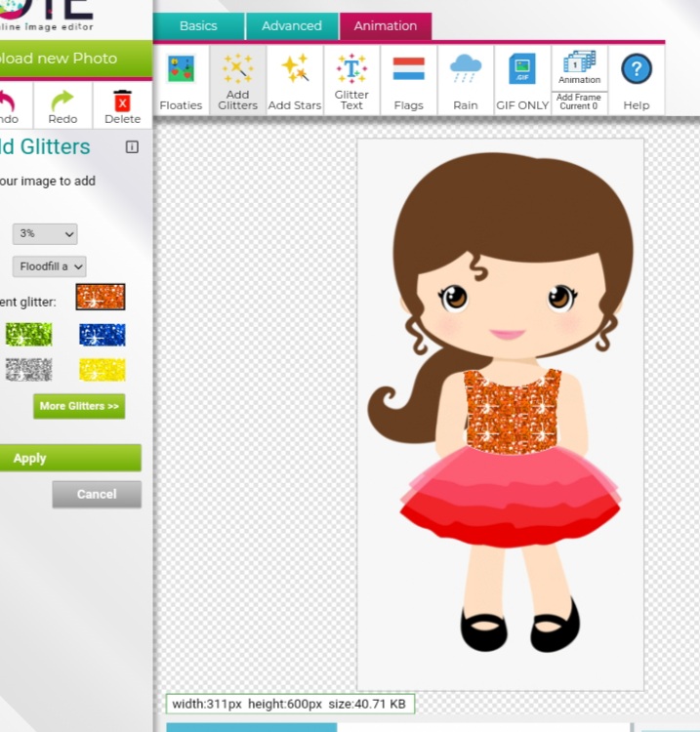Pick the blue glitter swatch
This screenshot has height=732, width=700.
pos(102,335)
